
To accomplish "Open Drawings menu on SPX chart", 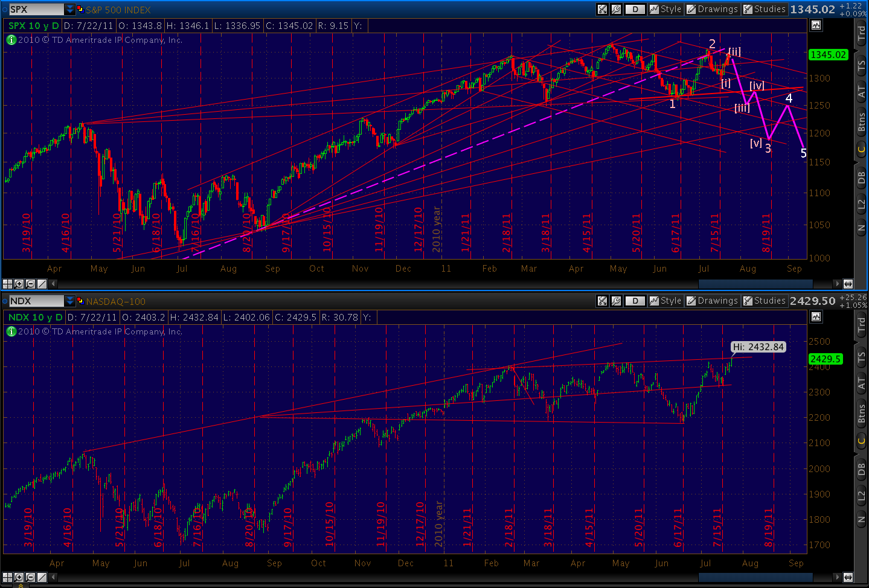I will (x=712, y=9).
